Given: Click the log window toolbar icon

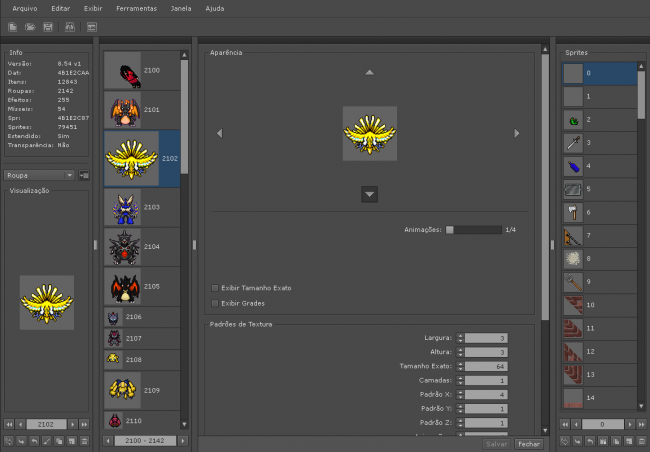Looking at the screenshot, I should tap(92, 27).
